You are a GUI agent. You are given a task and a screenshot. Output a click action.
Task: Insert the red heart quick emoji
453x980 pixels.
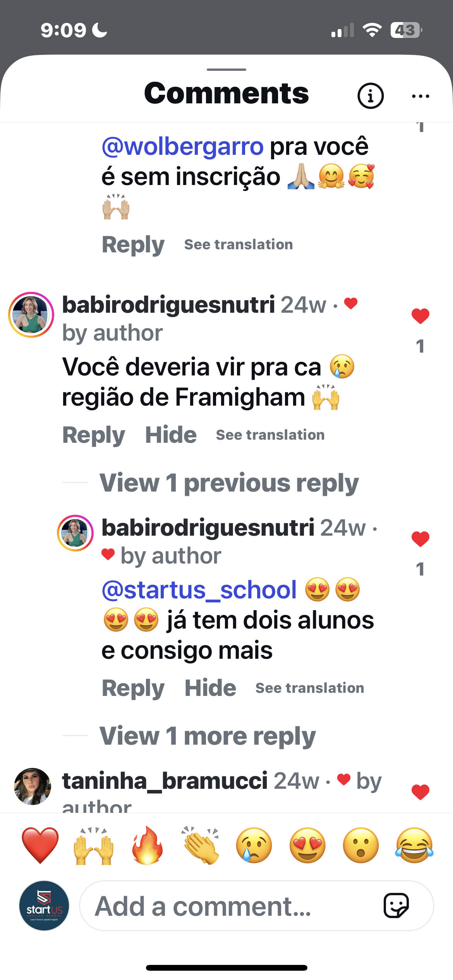pyautogui.click(x=40, y=845)
